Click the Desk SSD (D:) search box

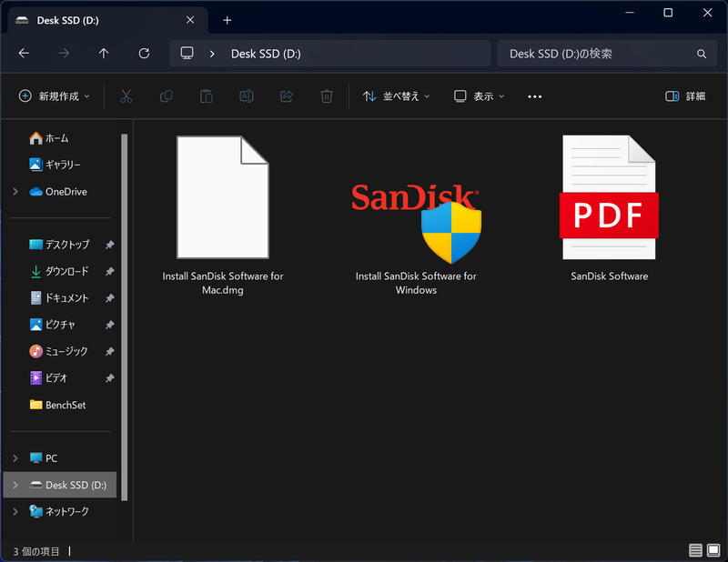pos(596,54)
